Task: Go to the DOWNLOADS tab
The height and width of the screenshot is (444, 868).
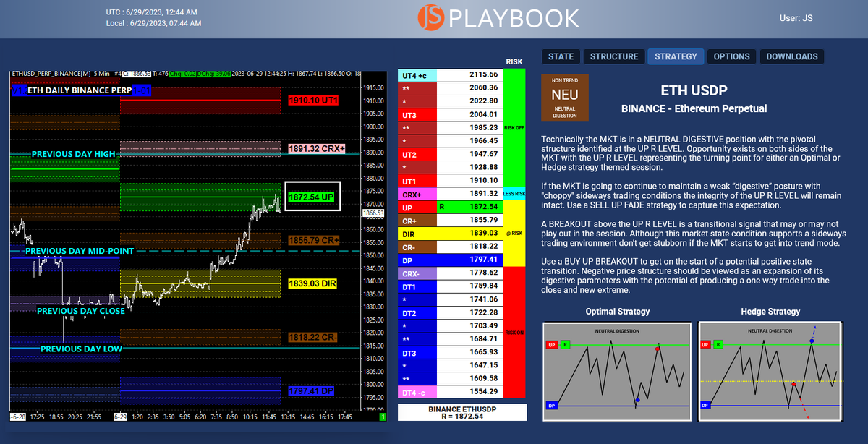Action: pos(792,56)
